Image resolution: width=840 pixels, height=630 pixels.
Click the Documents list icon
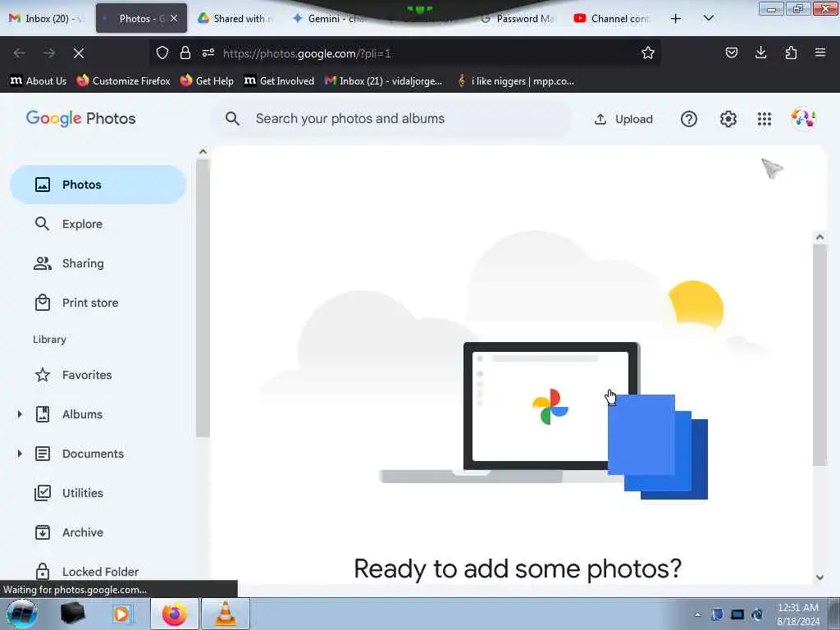(43, 454)
